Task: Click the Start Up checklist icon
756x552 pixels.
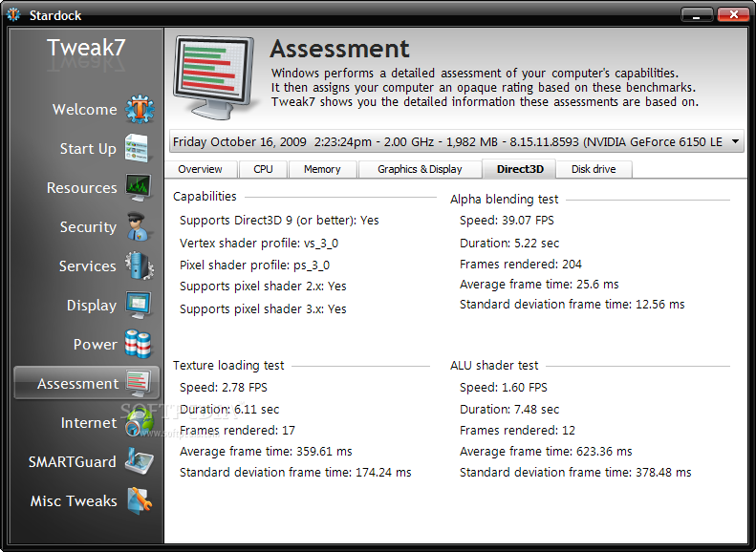Action: (x=138, y=148)
